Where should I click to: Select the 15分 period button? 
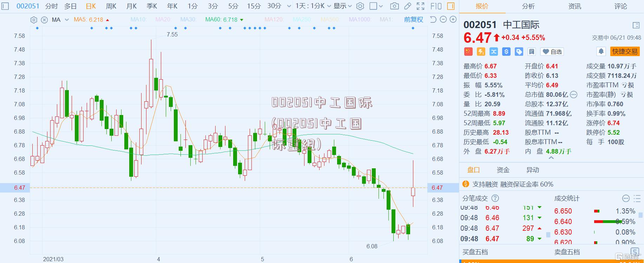(254, 6)
